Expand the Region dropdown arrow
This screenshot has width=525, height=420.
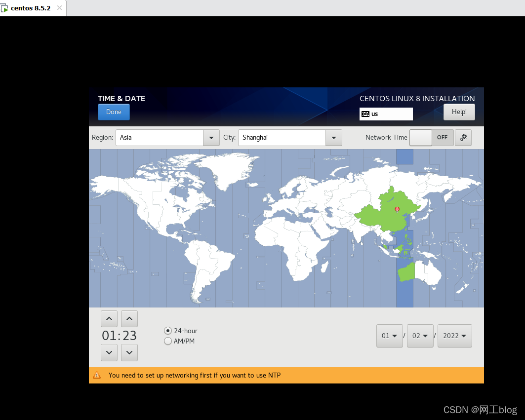point(211,138)
